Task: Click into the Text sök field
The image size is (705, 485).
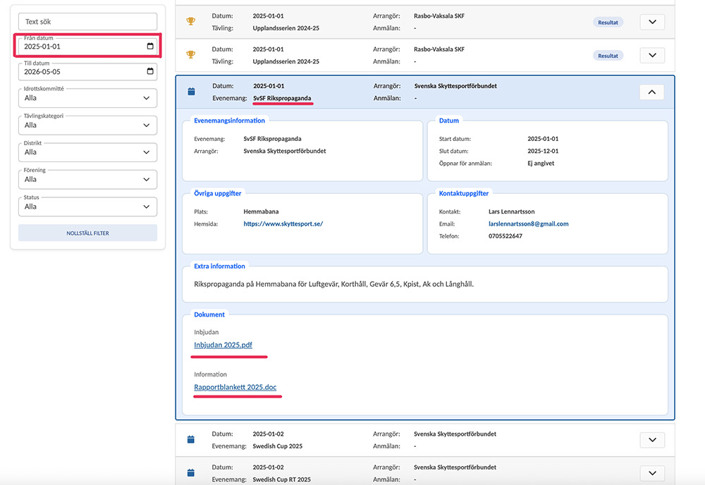Action: tap(88, 20)
